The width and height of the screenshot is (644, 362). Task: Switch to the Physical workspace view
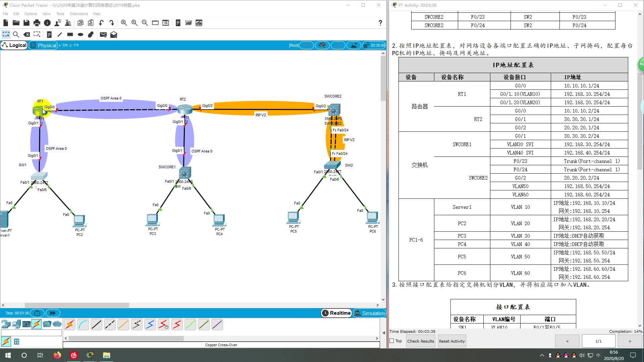(x=43, y=45)
